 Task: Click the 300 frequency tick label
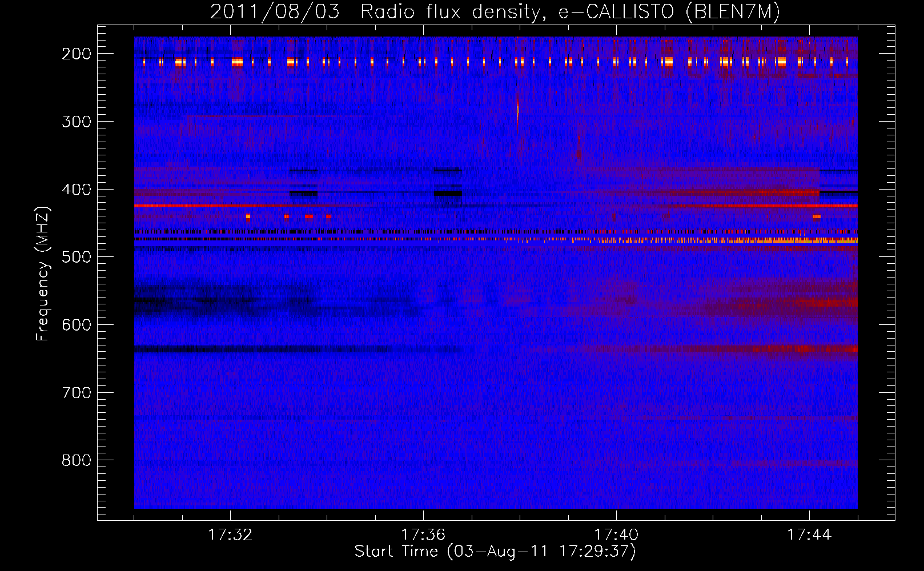pyautogui.click(x=77, y=122)
